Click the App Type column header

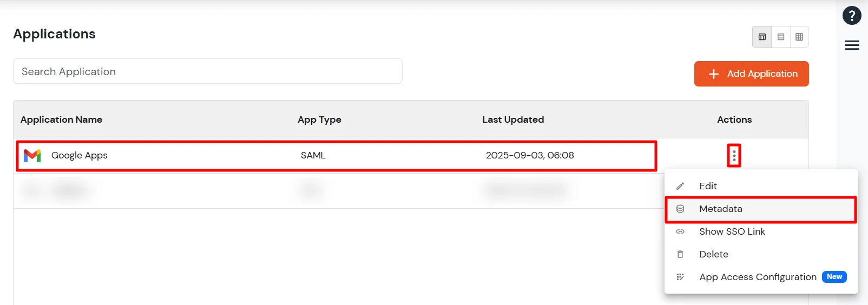[319, 120]
